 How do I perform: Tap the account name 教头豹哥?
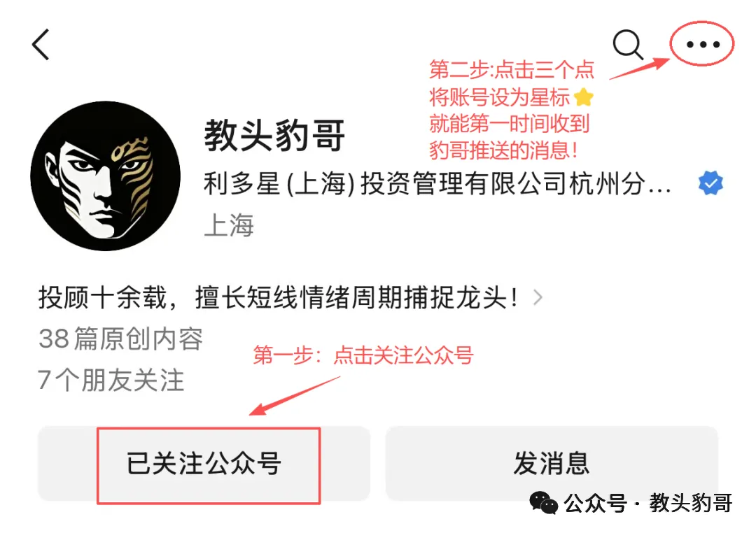pyautogui.click(x=274, y=136)
